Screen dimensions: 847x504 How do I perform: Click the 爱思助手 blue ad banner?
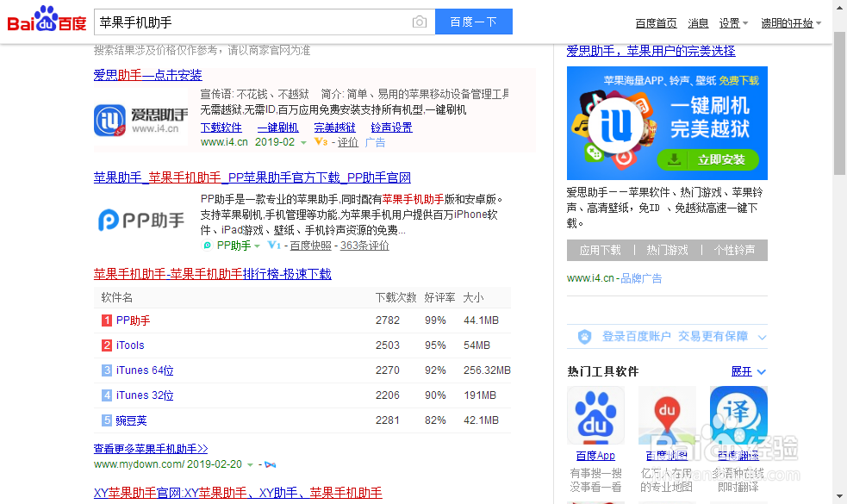667,123
